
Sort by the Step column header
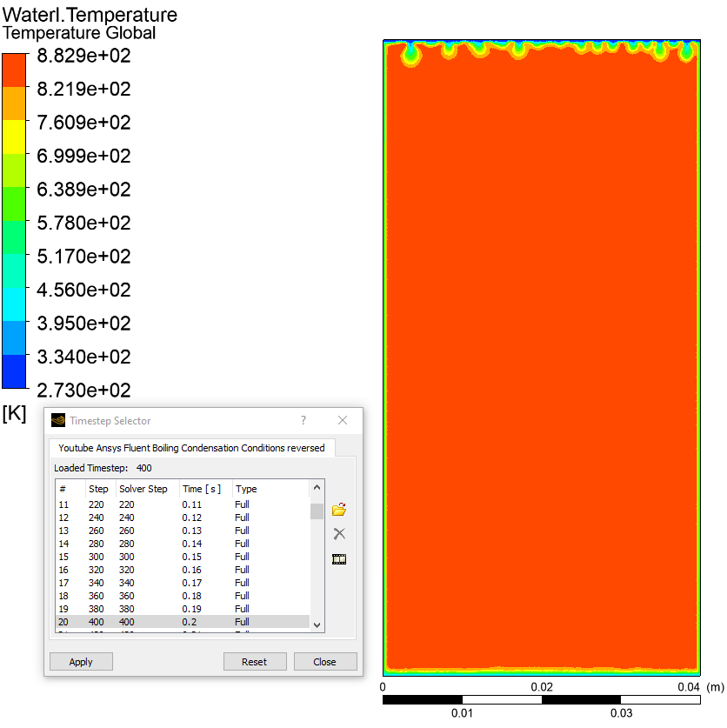pos(98,489)
